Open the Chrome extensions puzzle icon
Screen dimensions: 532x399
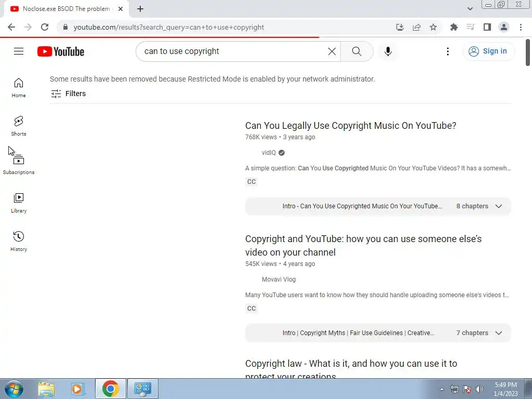(454, 27)
